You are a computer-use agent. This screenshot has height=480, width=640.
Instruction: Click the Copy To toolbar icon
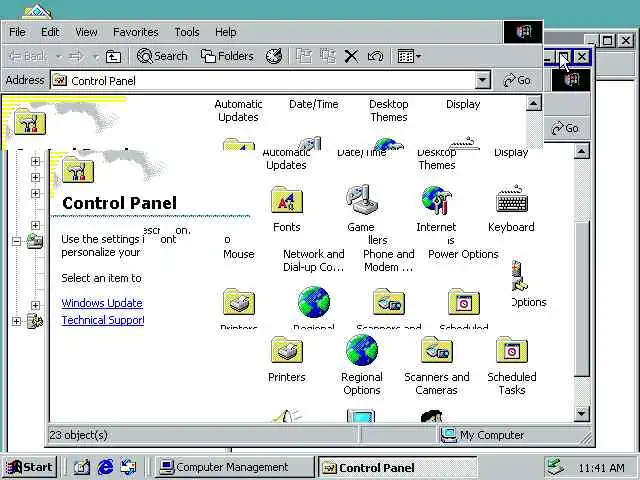(x=328, y=56)
